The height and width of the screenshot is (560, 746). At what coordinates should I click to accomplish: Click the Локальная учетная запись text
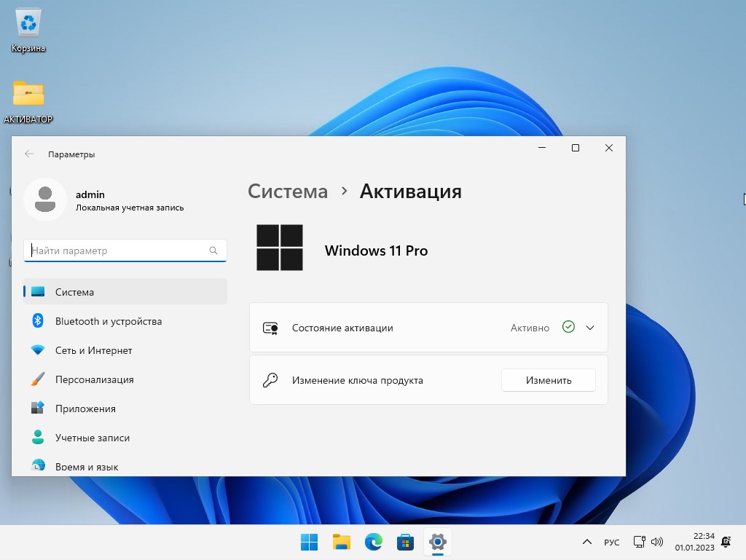130,208
